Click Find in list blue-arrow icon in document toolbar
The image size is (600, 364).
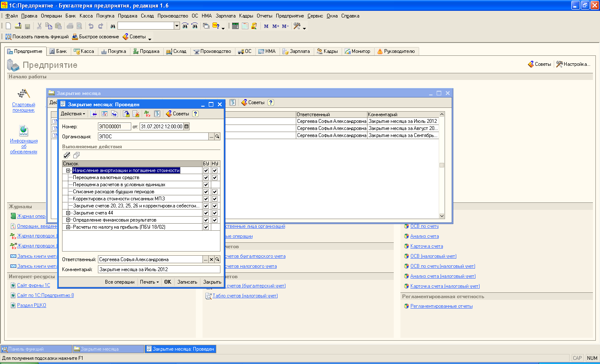coord(94,114)
